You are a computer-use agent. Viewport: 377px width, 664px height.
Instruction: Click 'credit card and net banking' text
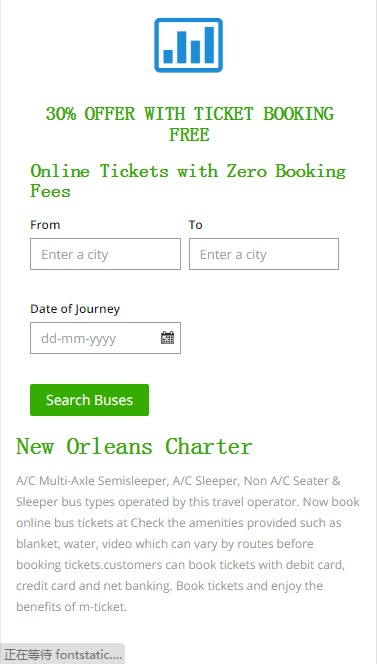pos(94,586)
